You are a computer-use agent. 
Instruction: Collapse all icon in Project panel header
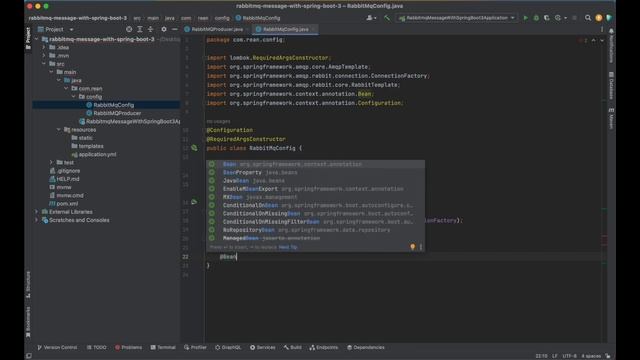coord(150,29)
